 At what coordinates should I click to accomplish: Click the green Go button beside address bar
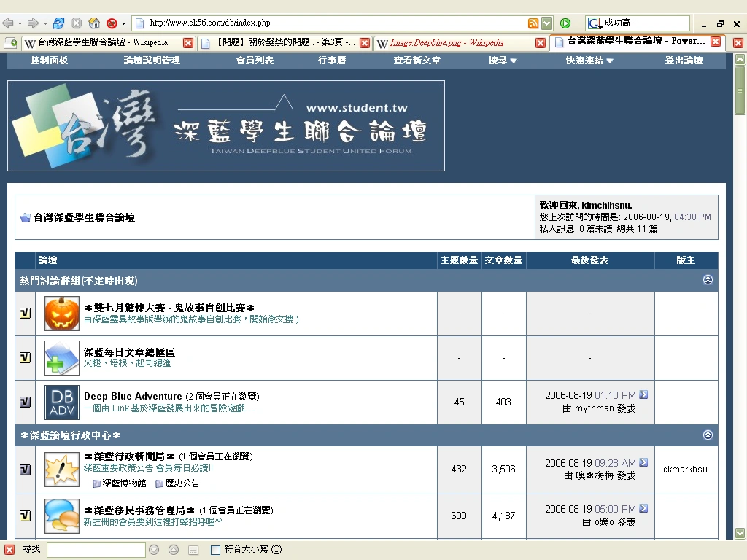click(x=565, y=23)
